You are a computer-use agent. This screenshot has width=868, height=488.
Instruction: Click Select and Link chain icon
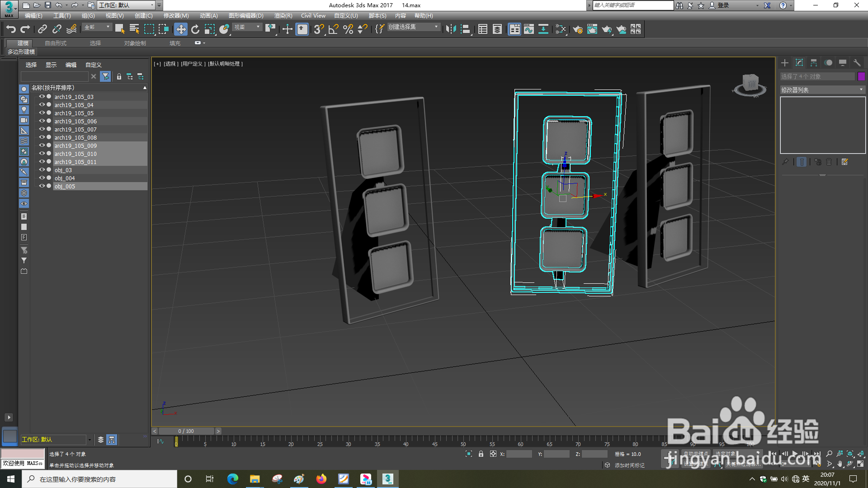click(42, 29)
